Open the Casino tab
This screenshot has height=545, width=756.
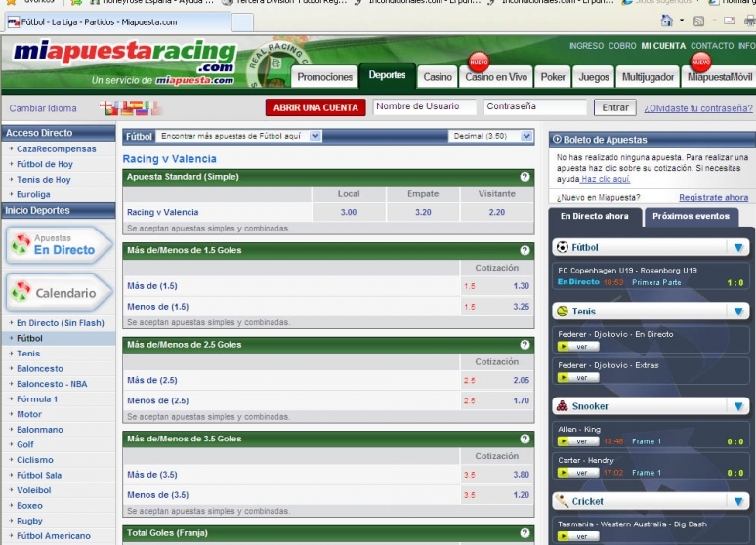coord(438,77)
